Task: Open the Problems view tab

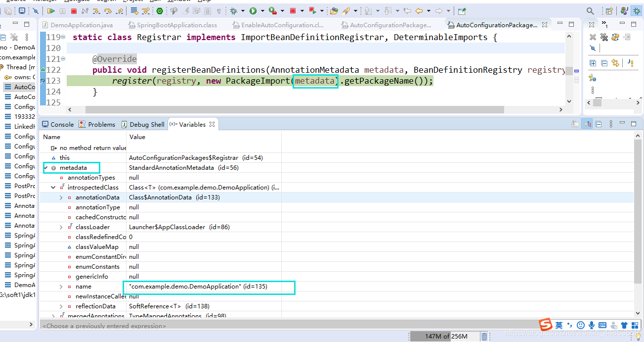Action: pyautogui.click(x=97, y=124)
